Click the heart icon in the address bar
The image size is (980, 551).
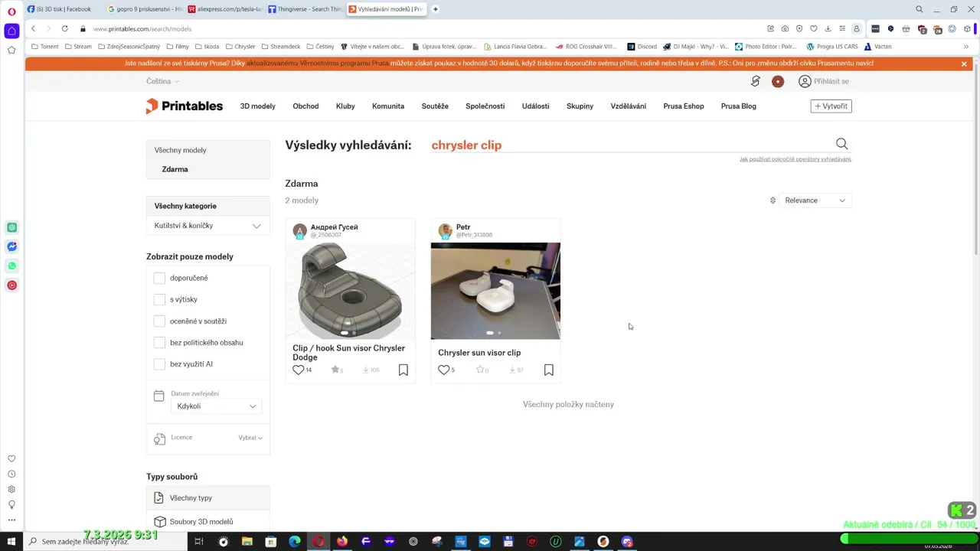click(813, 28)
